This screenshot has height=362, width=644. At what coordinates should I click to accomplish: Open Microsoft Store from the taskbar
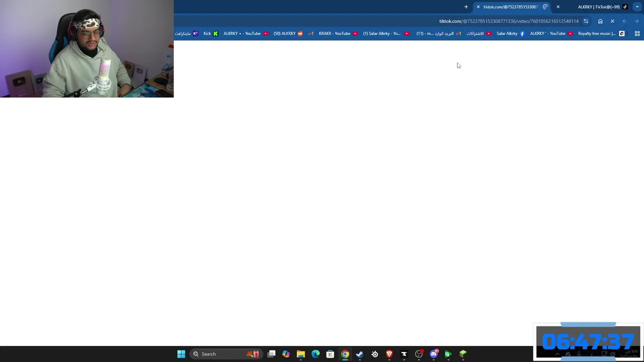[330, 354]
